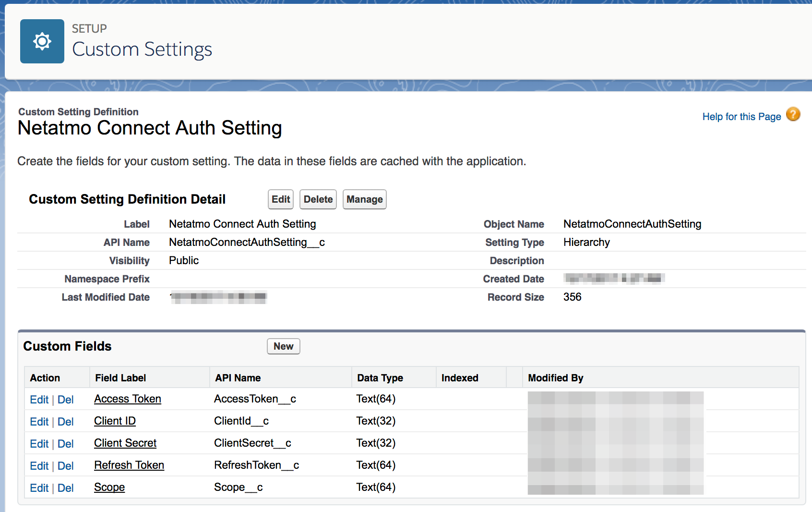Open the Client ID field label
Image resolution: width=812 pixels, height=512 pixels.
(115, 421)
